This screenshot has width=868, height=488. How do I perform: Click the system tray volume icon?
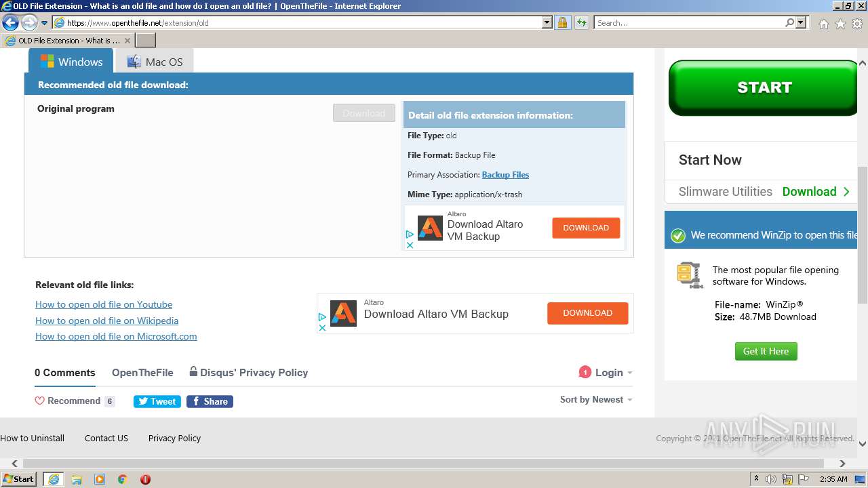[771, 479]
